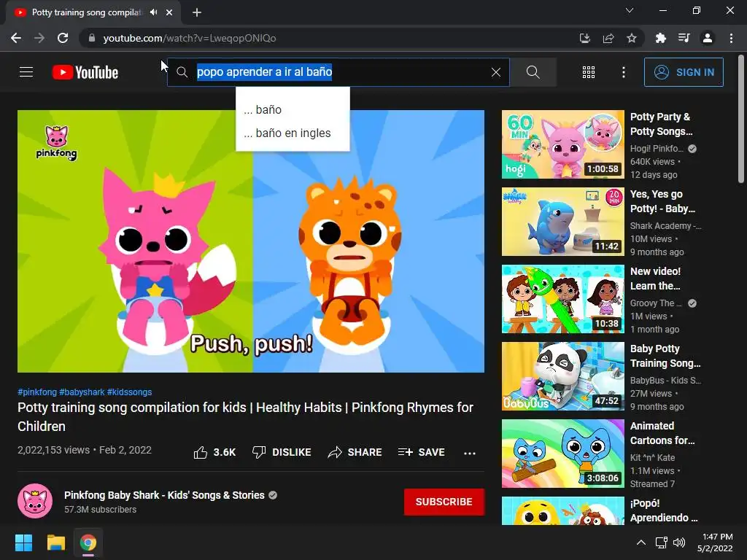Reload the page with refresh icon
Viewport: 747px width, 560px height.
point(63,38)
